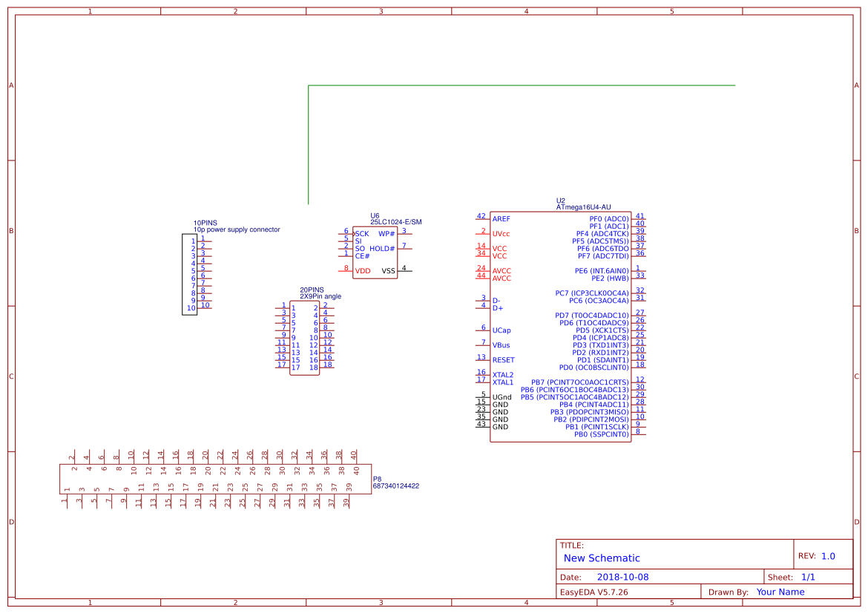868x614 pixels.
Task: Click the HOLD# pin of the EEPROM
Action: pos(381,248)
